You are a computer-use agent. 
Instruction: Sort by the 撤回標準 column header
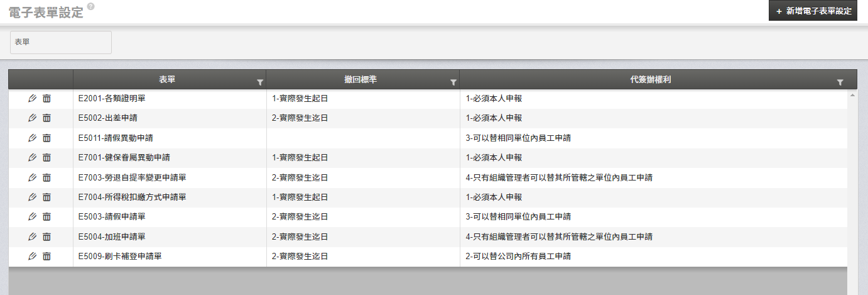361,79
